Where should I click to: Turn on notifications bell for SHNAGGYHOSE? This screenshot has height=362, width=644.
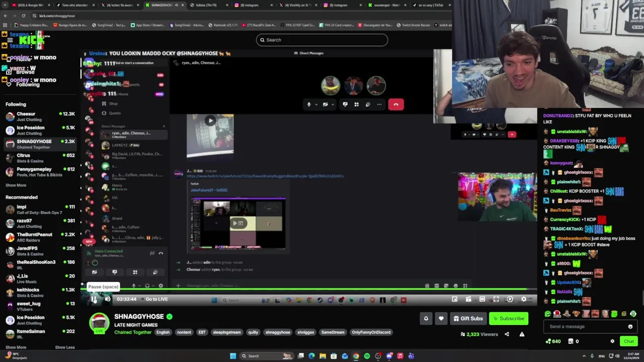[426, 318]
